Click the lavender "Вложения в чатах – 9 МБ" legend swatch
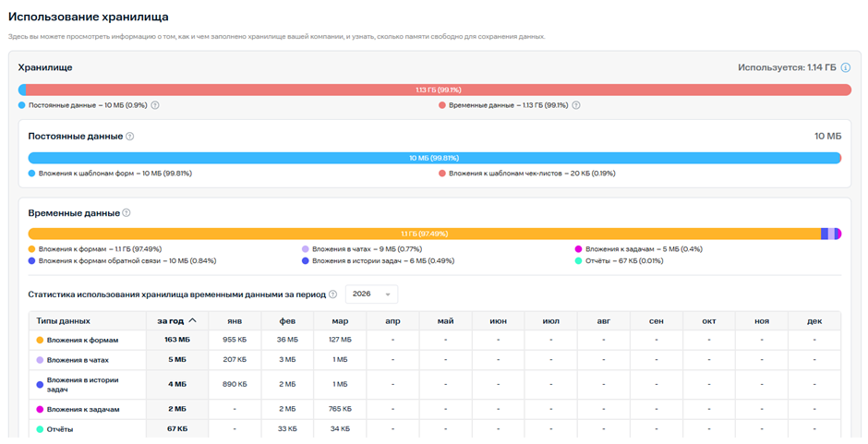Image resolution: width=868 pixels, height=444 pixels. [306, 249]
